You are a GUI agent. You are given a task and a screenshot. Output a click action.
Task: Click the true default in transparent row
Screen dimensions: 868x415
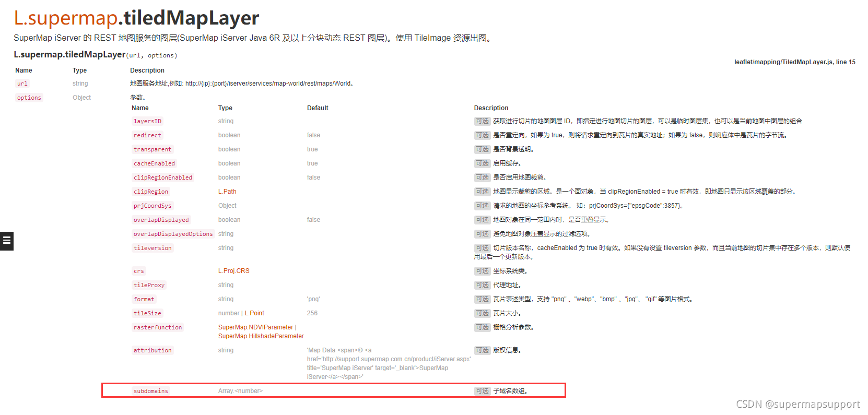click(312, 149)
